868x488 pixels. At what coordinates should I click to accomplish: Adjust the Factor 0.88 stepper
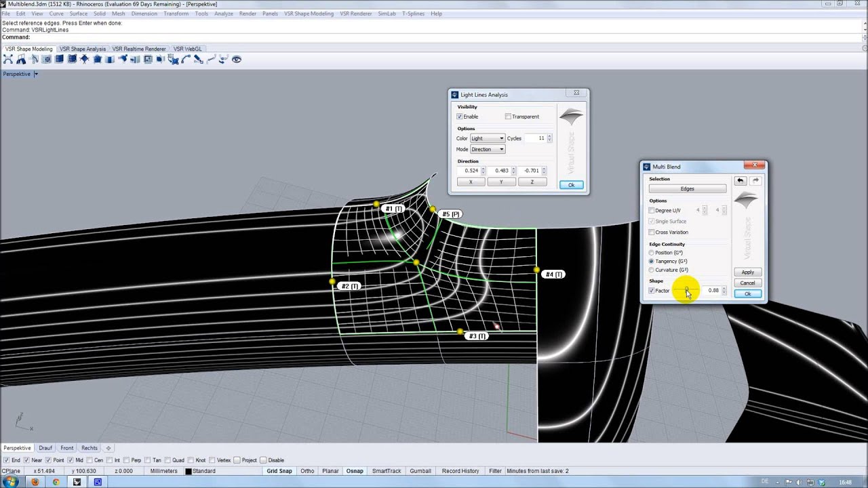click(x=724, y=291)
